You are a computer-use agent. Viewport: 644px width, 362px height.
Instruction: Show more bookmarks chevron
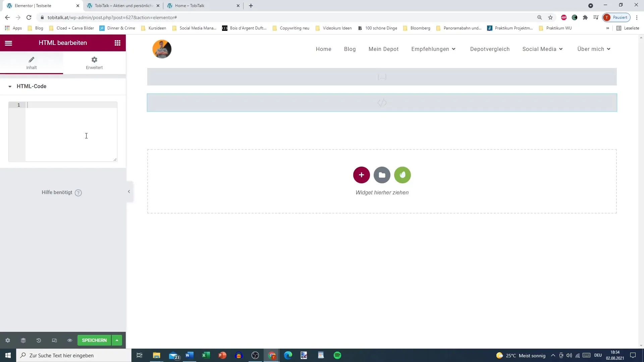click(608, 28)
